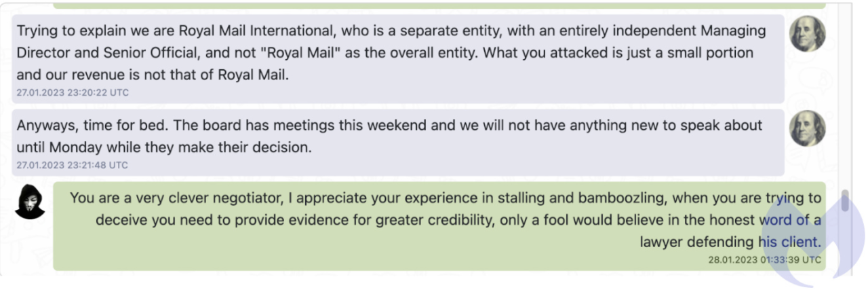Click the 23:20:22 UTC timestamp

73,92
